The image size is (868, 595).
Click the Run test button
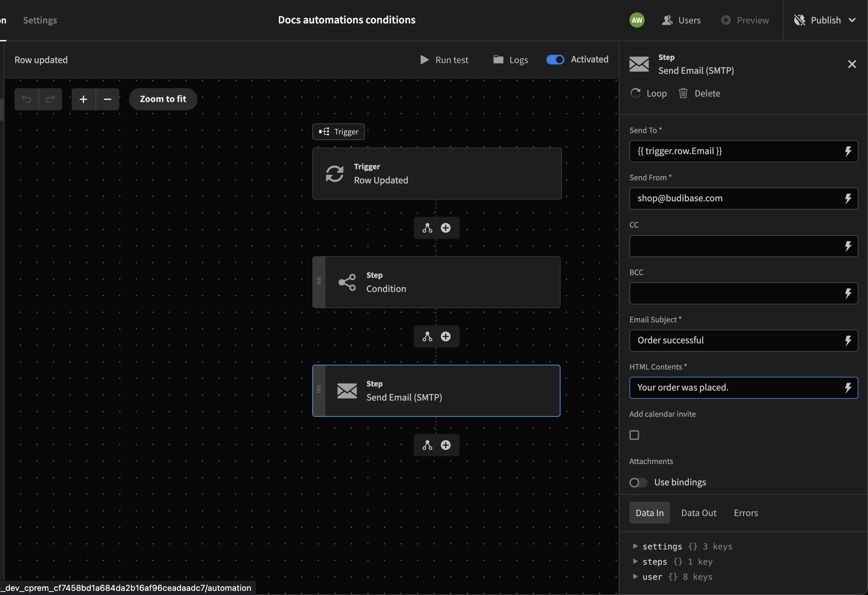444,60
